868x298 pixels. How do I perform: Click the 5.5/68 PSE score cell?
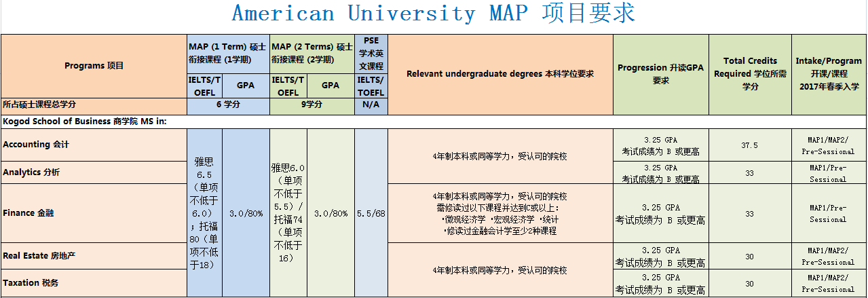click(x=371, y=213)
